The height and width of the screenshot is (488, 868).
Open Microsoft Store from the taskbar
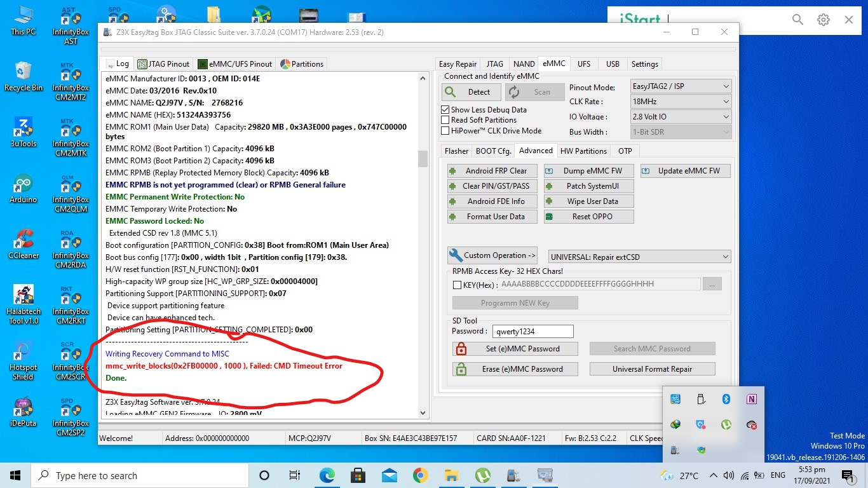pyautogui.click(x=358, y=475)
